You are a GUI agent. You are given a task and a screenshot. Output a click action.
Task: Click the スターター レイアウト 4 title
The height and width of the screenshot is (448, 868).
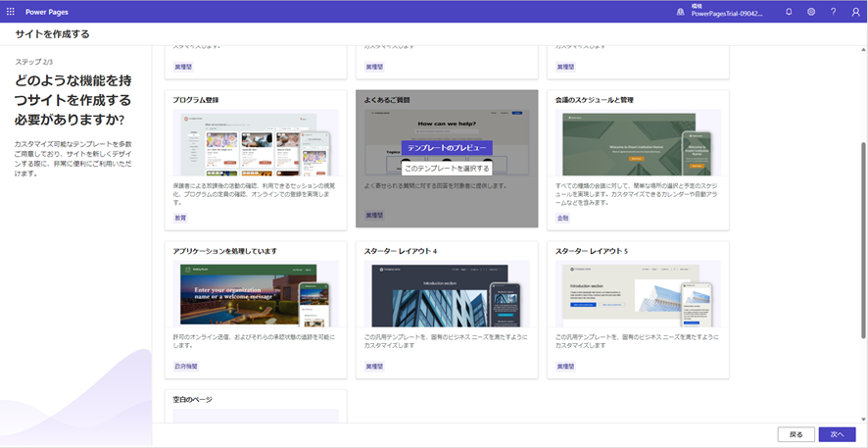(x=401, y=251)
